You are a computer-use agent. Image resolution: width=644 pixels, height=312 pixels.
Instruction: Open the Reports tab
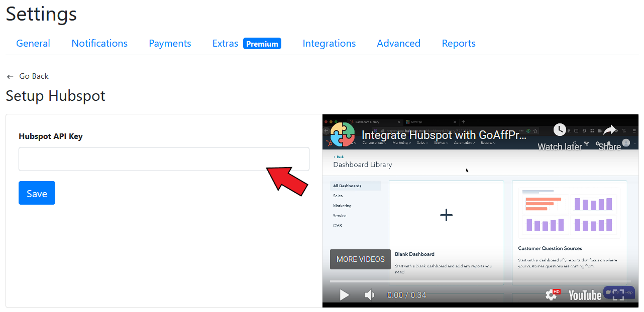[x=459, y=44]
